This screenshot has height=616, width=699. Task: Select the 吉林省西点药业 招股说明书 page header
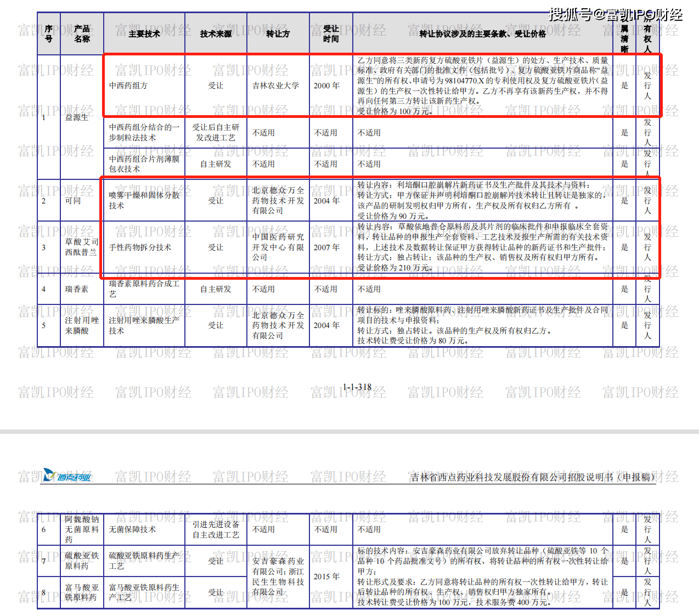pos(533,477)
